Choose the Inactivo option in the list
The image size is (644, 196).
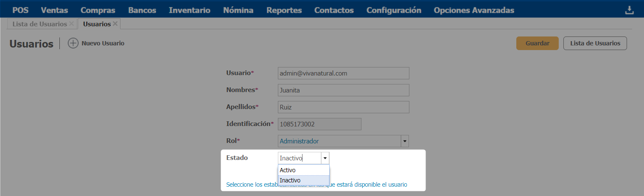303,180
